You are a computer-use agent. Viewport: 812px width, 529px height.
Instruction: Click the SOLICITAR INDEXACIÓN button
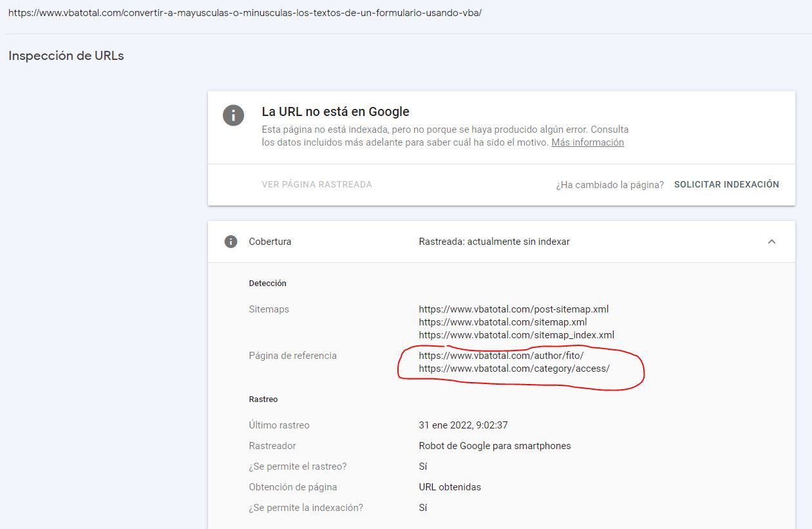coord(726,184)
